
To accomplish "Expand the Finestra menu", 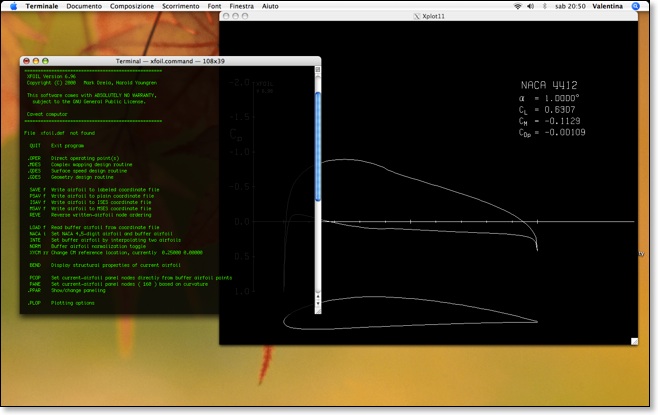I will (x=242, y=6).
